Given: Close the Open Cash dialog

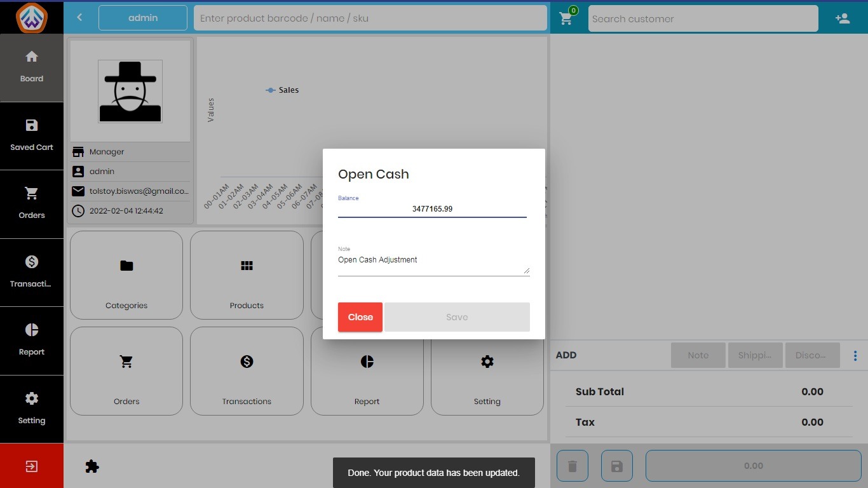Looking at the screenshot, I should (360, 317).
